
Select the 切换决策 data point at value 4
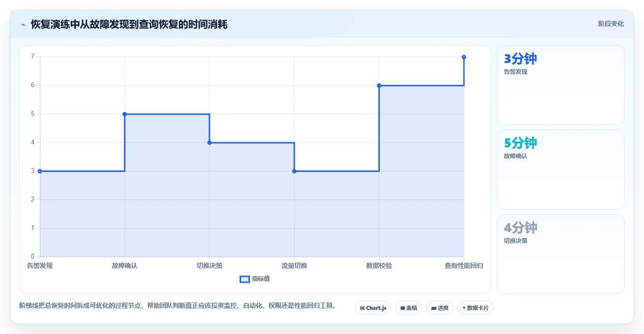coord(210,142)
